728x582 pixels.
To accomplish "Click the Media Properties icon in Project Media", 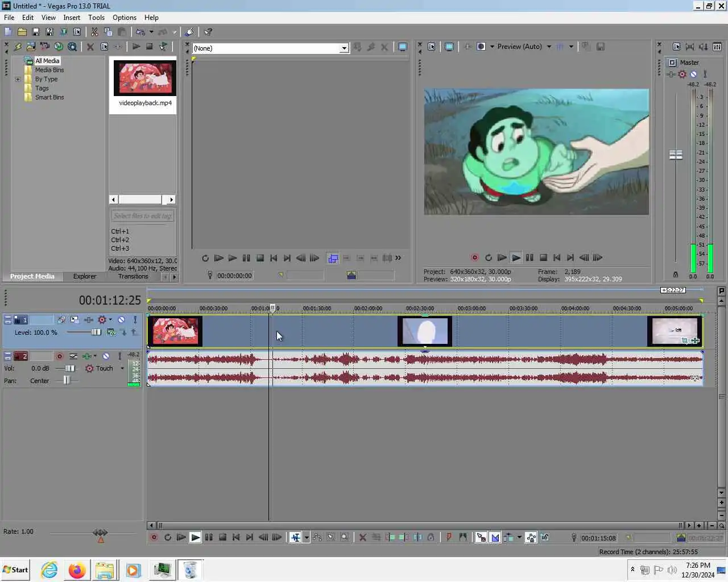I will 104,47.
